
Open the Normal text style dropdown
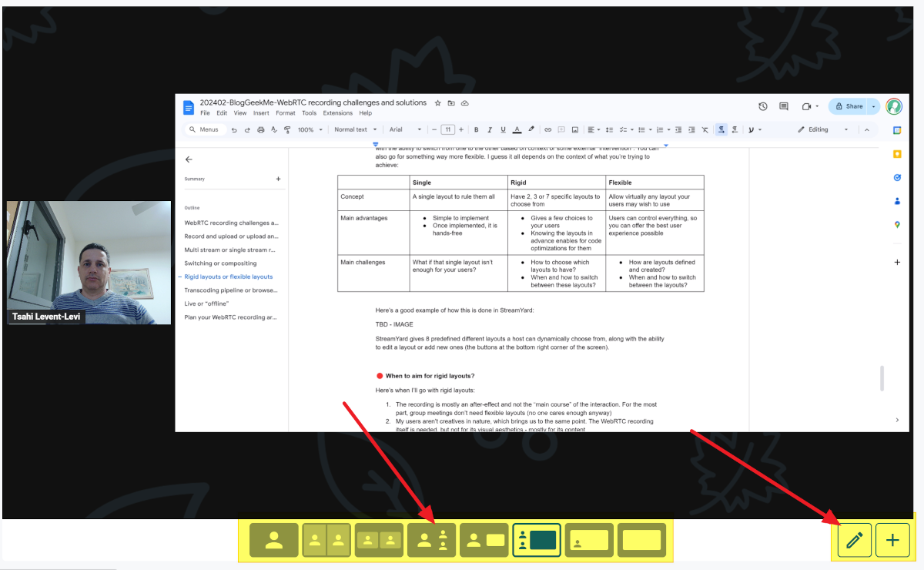(356, 129)
